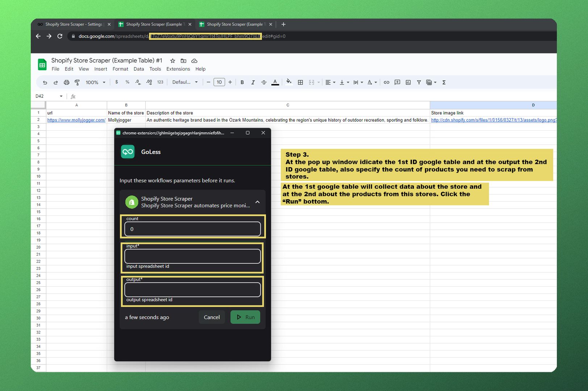Increase font size with plus button
588x391 pixels.
click(x=230, y=82)
